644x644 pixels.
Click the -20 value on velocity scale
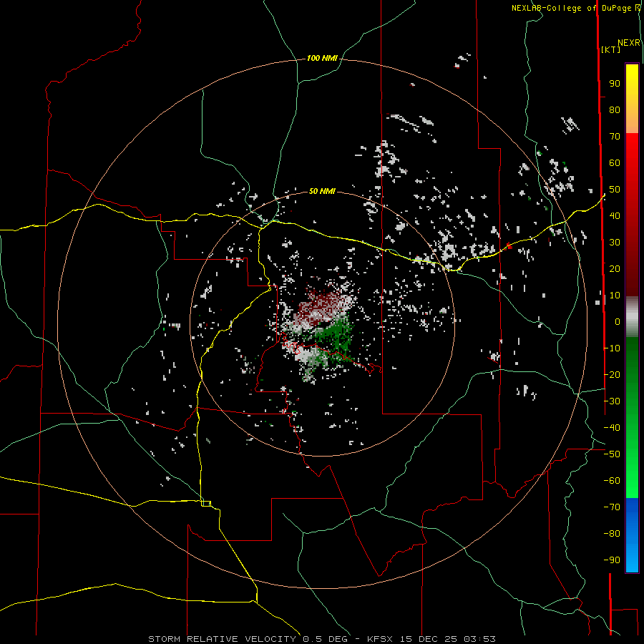click(612, 374)
